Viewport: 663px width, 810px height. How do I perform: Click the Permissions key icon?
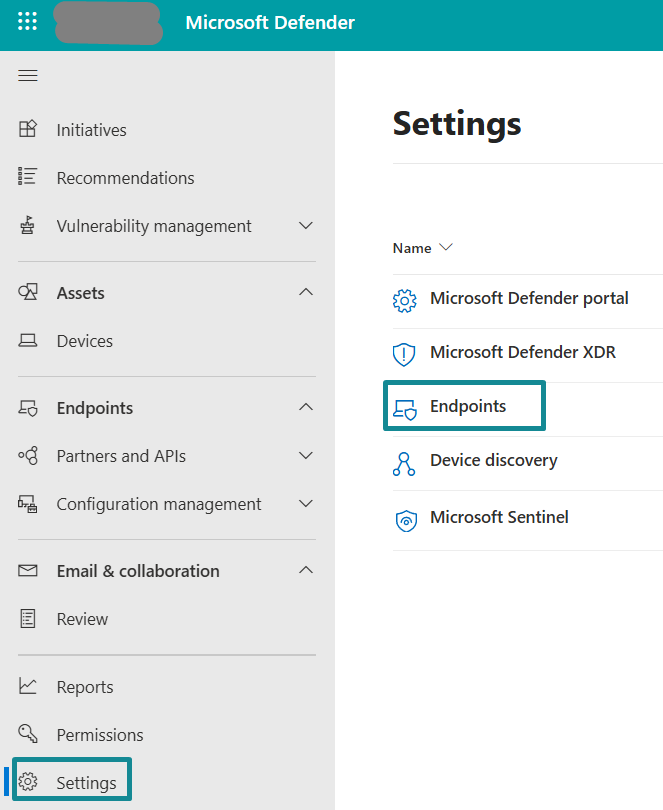pos(28,735)
